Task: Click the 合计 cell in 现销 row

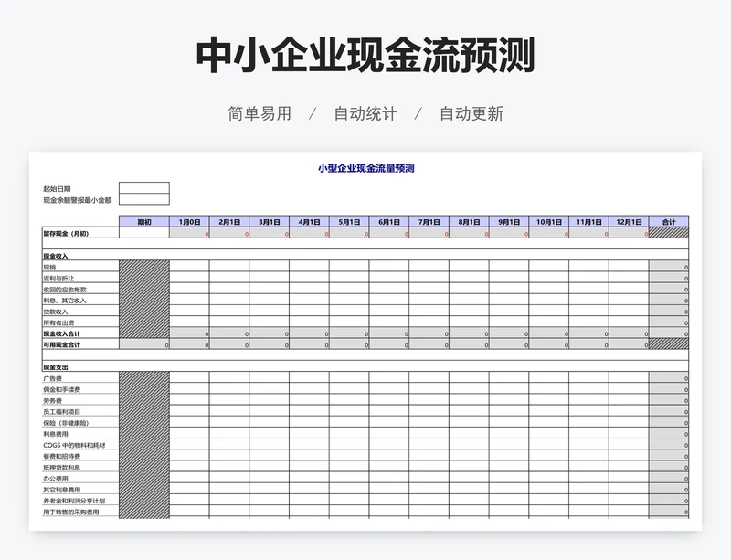Action: coord(669,266)
